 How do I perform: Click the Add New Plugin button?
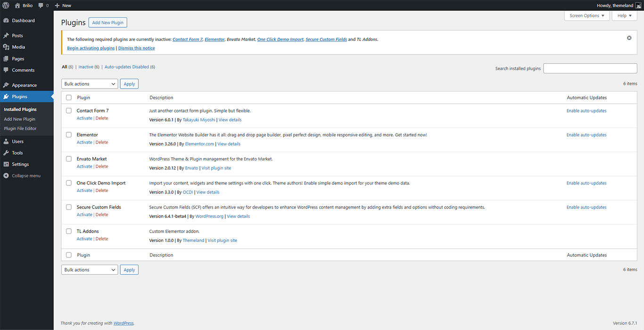[107, 23]
